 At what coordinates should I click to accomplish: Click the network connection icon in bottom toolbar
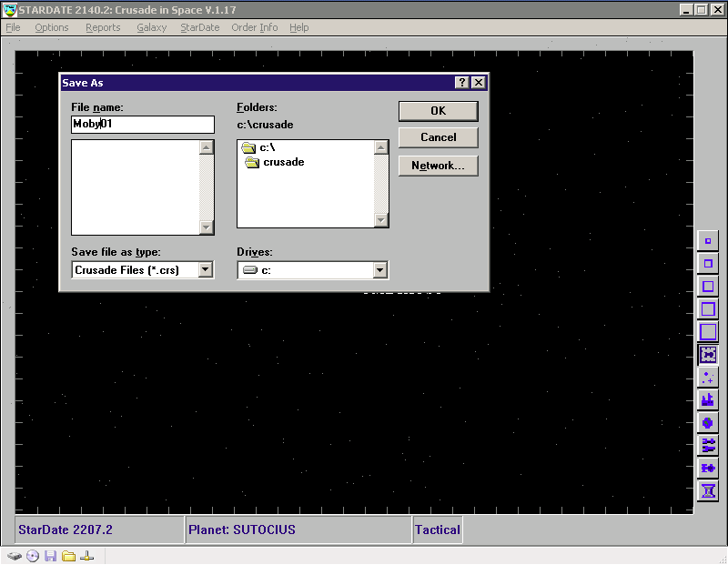point(86,556)
